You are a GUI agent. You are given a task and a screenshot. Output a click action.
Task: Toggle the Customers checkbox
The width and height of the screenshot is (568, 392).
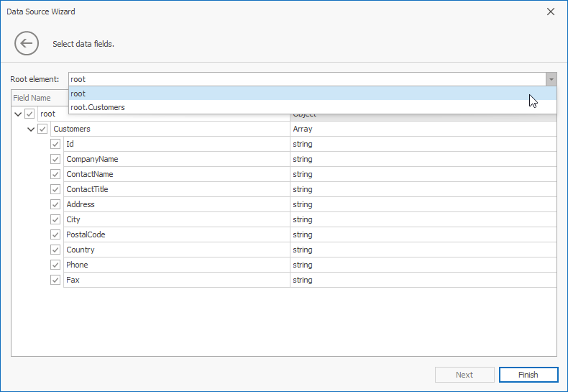[x=42, y=129]
